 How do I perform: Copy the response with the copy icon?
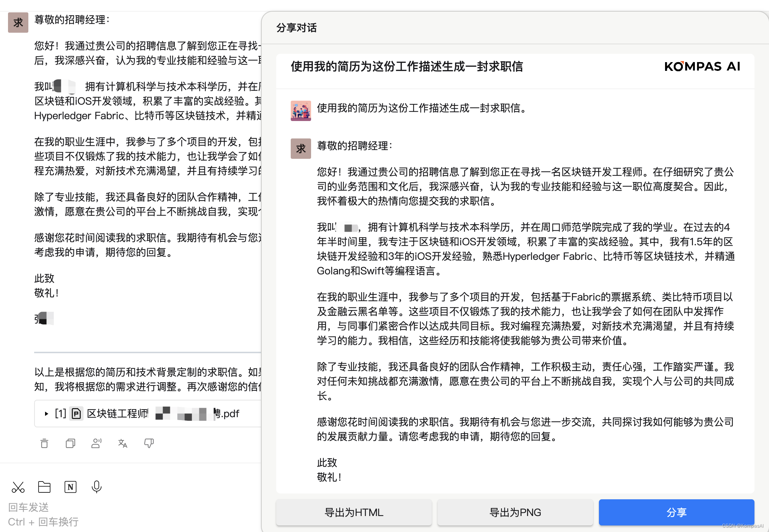pyautogui.click(x=71, y=443)
